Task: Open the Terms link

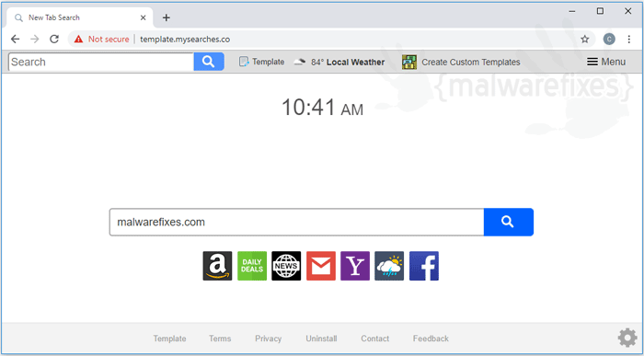Action: [220, 339]
